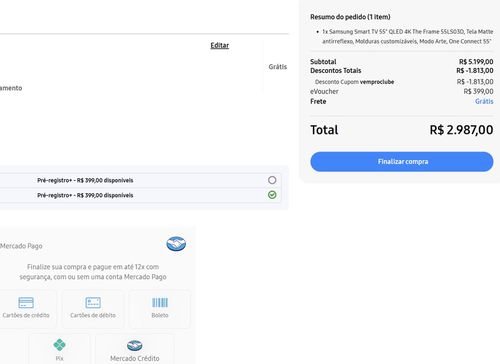Viewport: 500px width, 364px height.
Task: Choose Cartões de crédito payment icon
Action: tap(26, 303)
